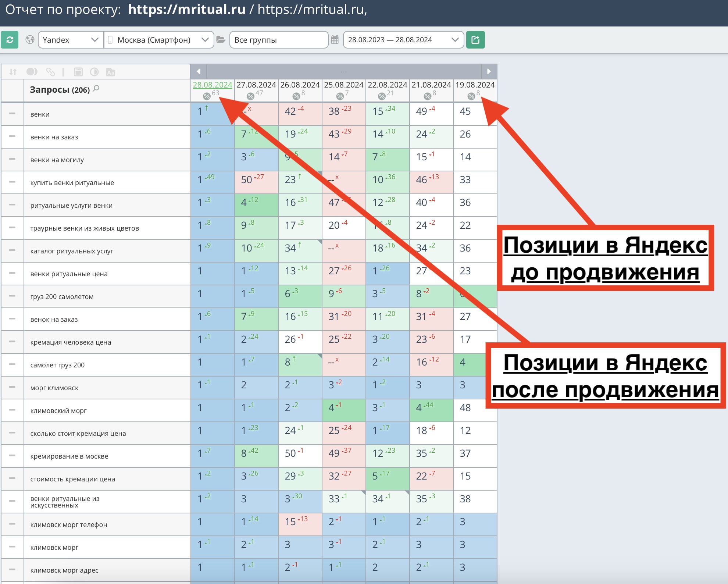
Task: Select the query венки на могилу
Action: 57,160
